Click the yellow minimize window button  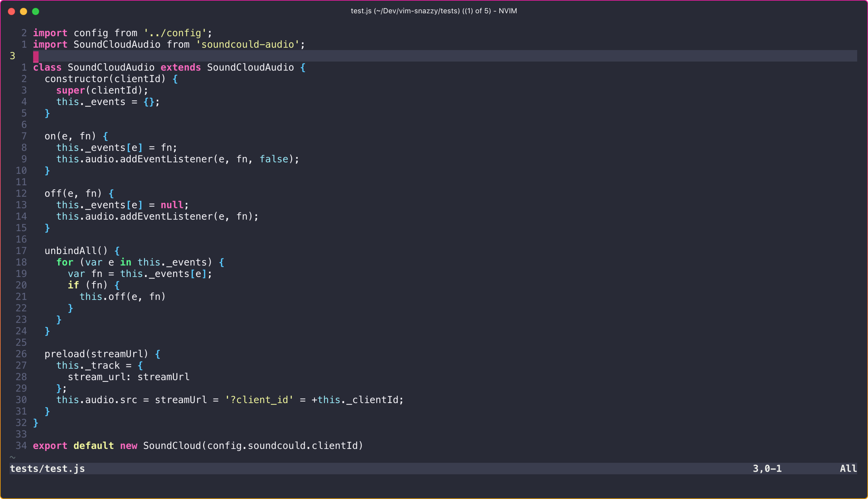point(23,11)
